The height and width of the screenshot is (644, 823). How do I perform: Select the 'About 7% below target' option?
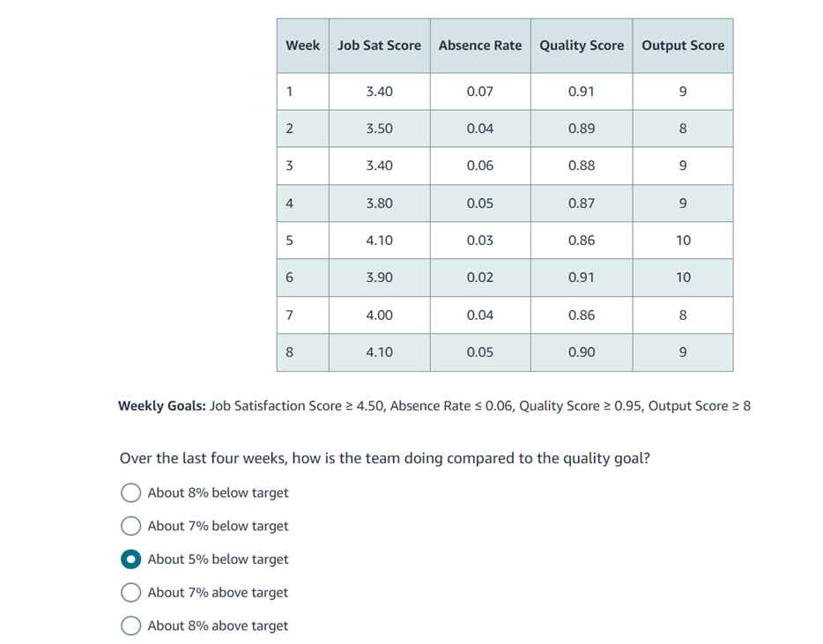130,526
